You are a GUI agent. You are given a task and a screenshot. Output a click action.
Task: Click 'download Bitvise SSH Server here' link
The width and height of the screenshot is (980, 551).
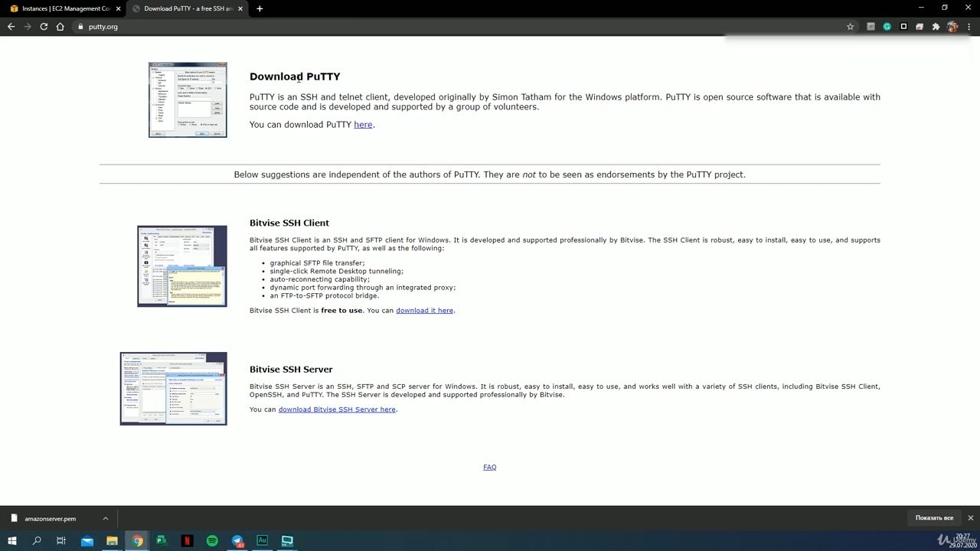click(337, 409)
